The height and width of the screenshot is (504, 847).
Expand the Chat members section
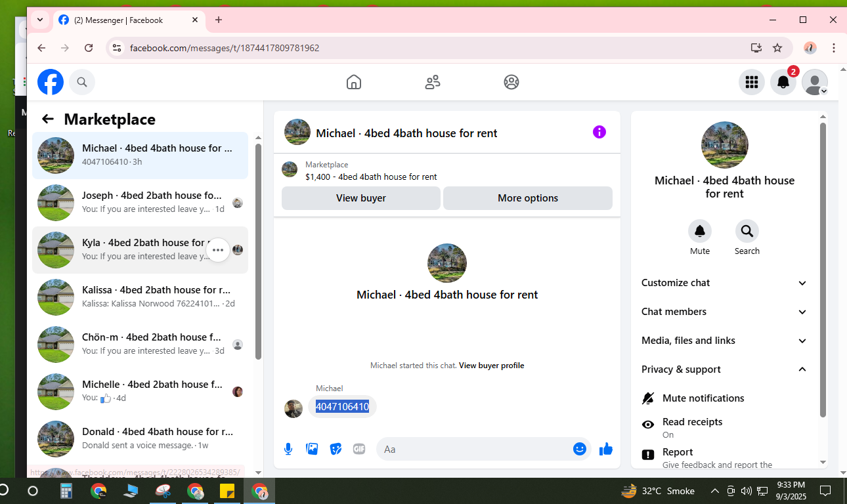(724, 312)
